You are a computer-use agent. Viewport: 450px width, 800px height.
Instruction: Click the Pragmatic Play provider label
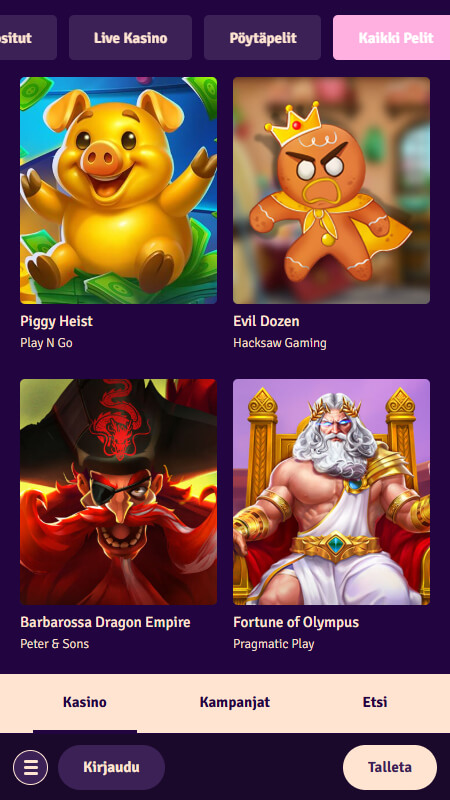[273, 644]
